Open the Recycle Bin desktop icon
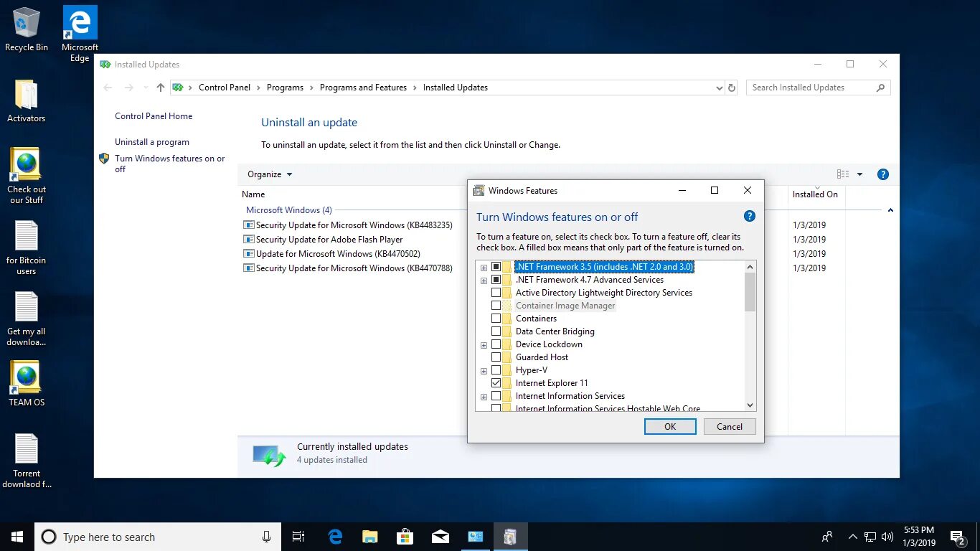 pos(27,29)
